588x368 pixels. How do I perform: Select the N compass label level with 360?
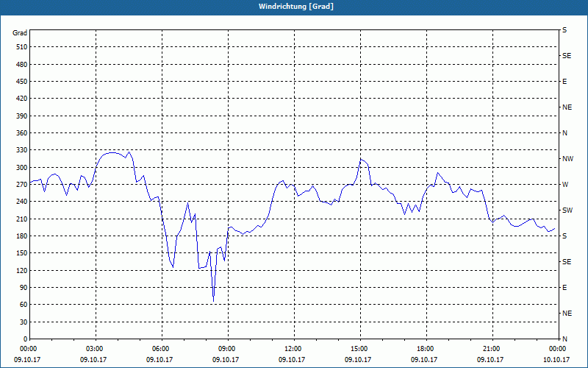tap(564, 133)
